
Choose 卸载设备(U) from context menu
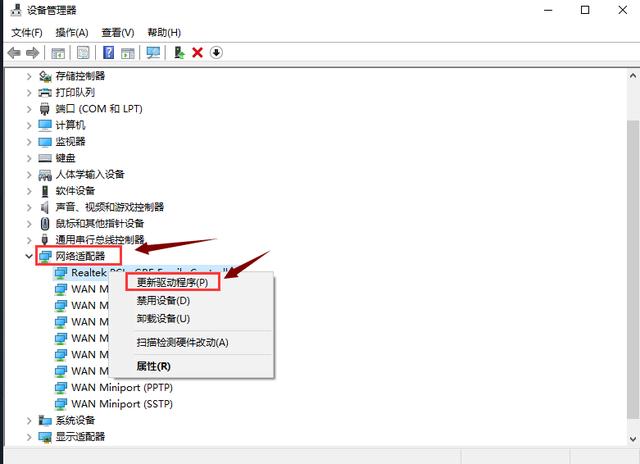(x=163, y=319)
